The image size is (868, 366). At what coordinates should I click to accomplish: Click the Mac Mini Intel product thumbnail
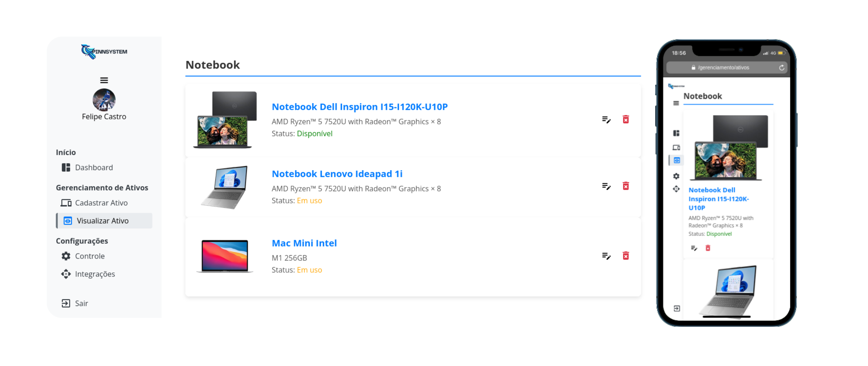tap(224, 256)
